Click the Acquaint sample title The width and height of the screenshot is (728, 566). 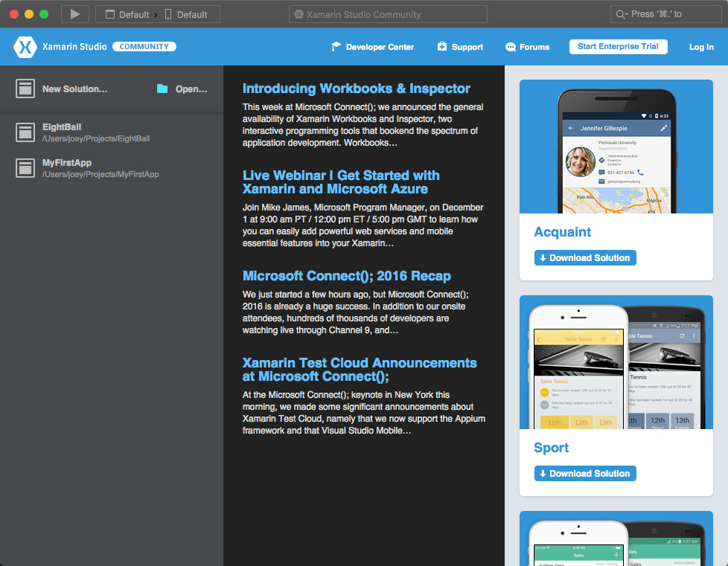pos(562,232)
